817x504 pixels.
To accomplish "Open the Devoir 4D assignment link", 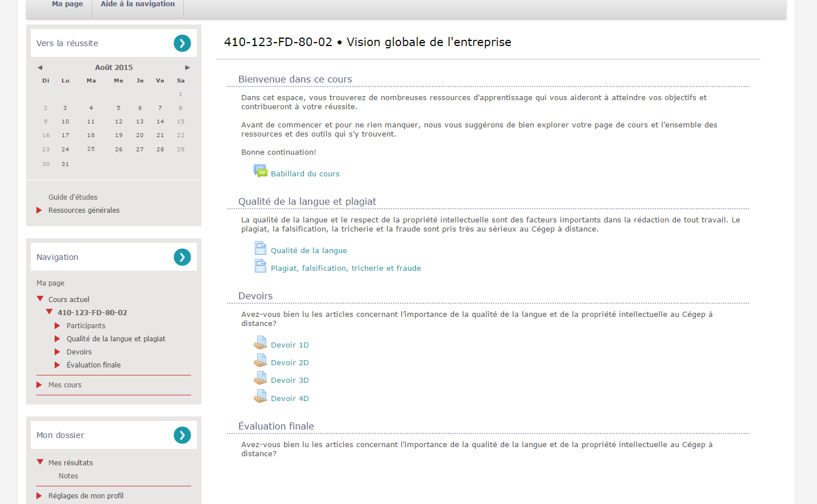I will 290,399.
